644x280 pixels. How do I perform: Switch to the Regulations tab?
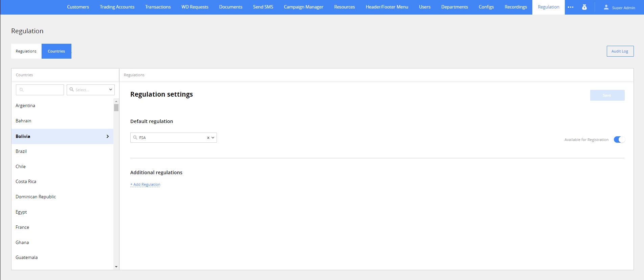(26, 51)
